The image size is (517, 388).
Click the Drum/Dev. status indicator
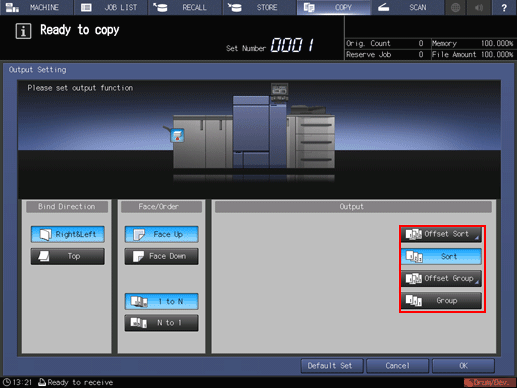490,383
